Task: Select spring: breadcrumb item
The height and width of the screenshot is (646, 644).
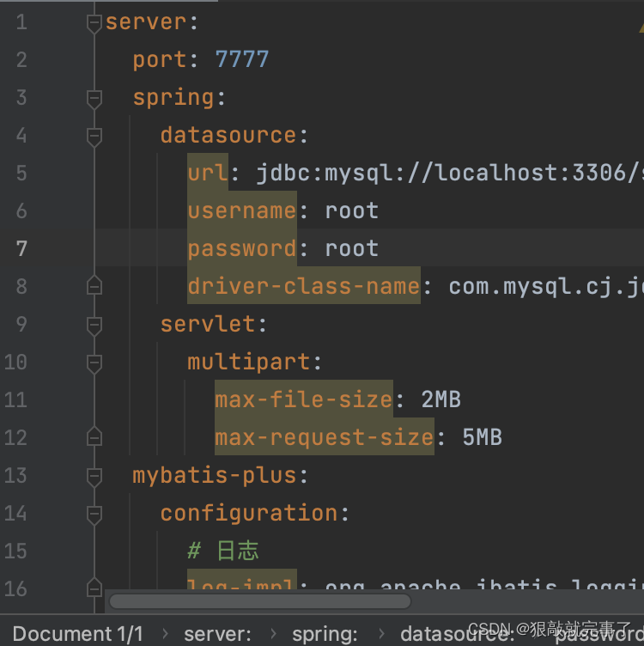Action: pos(325,634)
